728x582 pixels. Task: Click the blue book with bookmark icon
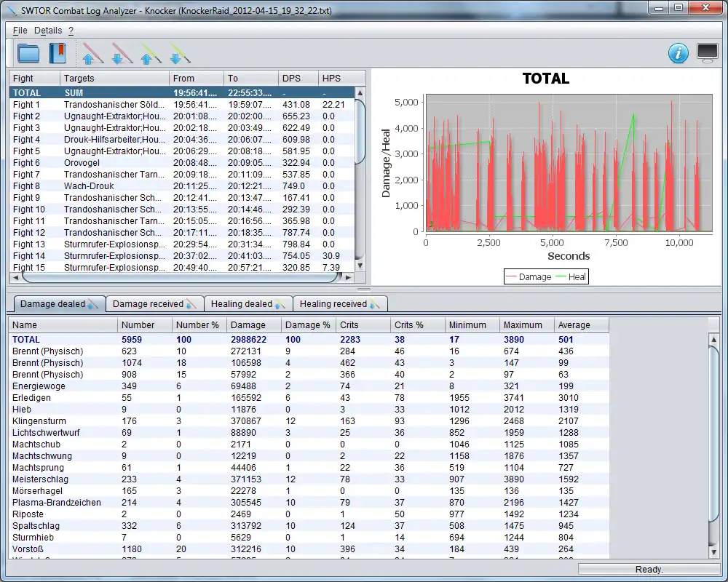(58, 53)
